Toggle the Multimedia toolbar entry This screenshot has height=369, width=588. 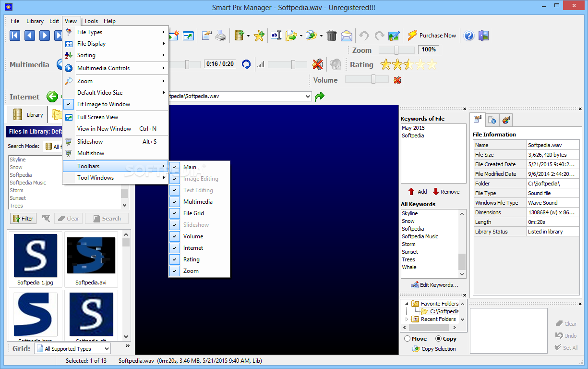(199, 202)
